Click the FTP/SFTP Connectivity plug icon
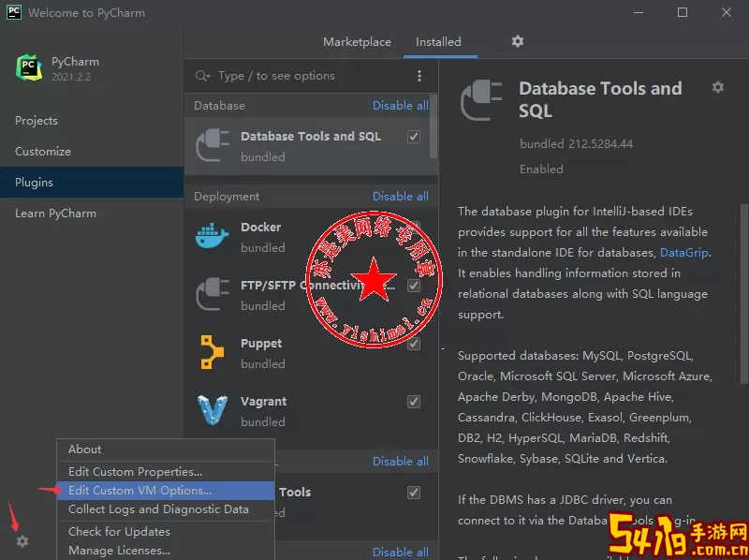 pos(213,294)
